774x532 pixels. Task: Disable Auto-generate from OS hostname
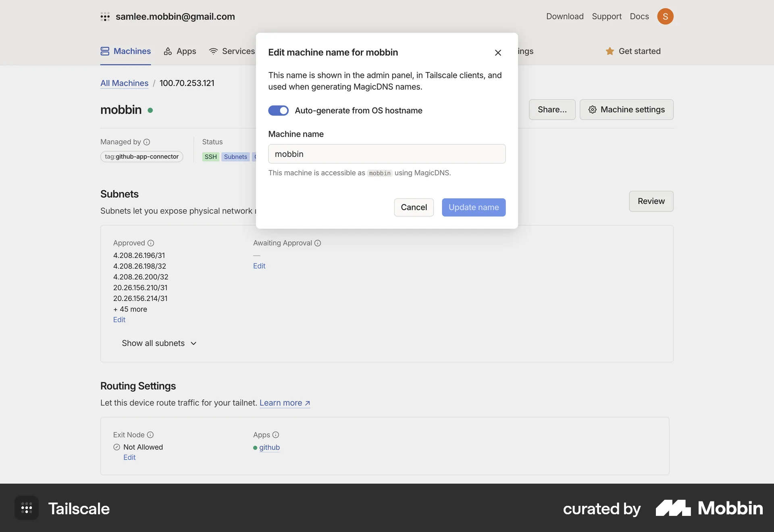coord(279,110)
